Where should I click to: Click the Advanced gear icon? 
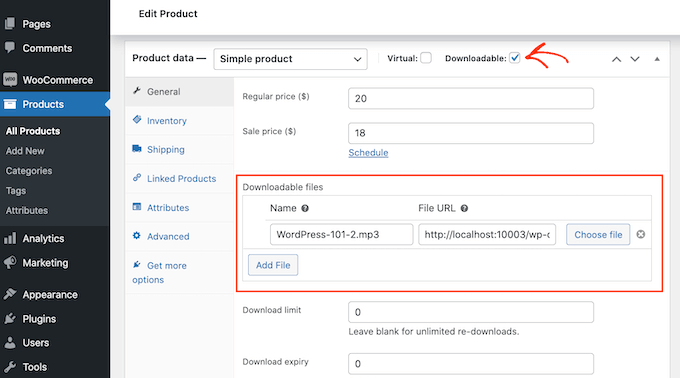[137, 235]
